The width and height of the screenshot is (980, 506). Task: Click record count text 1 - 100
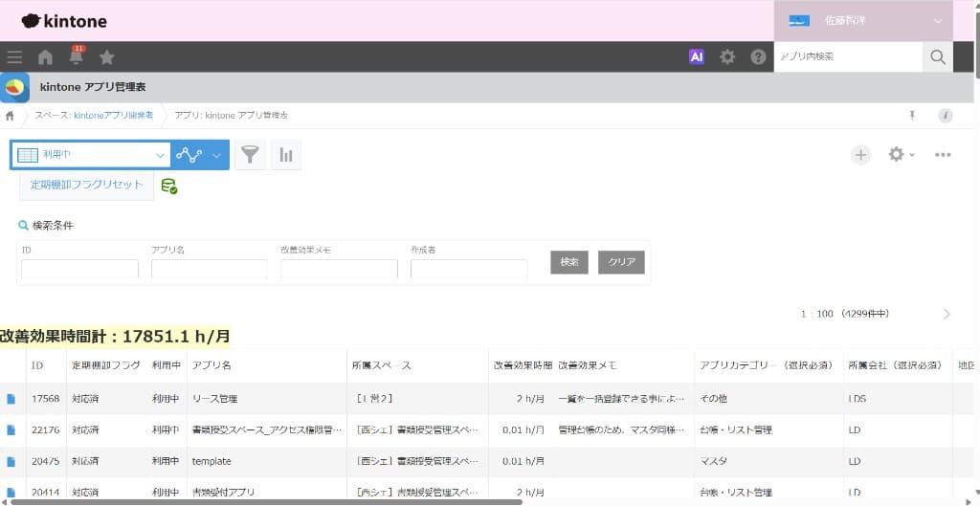[x=817, y=314]
